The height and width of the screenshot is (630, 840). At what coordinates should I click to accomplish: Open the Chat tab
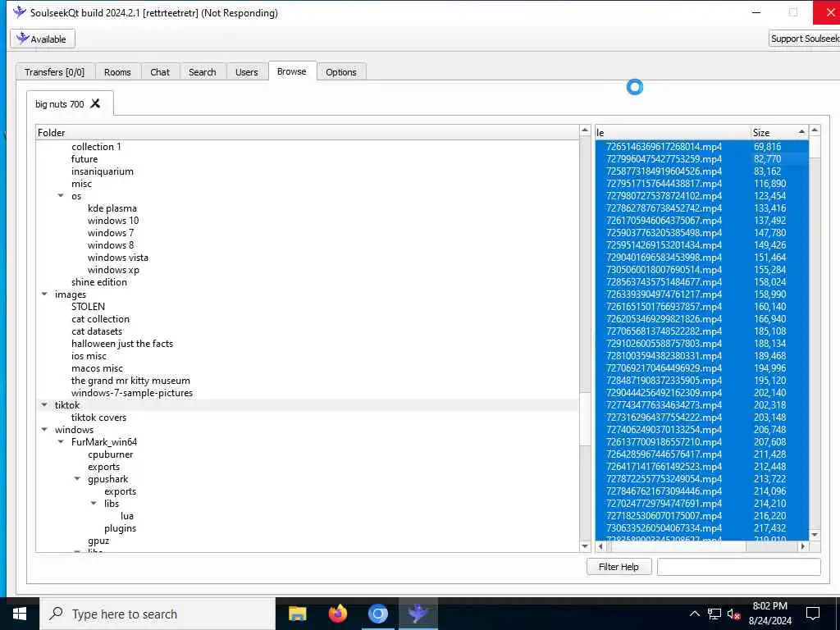pos(160,72)
